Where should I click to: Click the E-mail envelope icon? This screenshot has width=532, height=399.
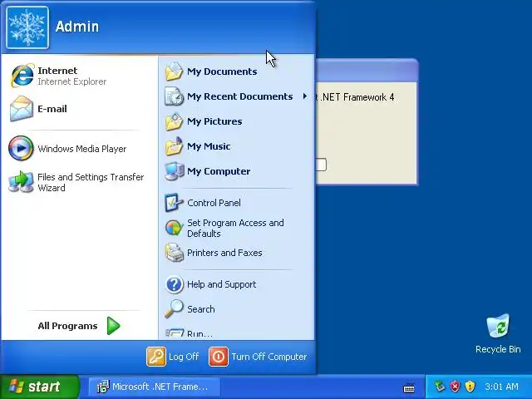pyautogui.click(x=22, y=109)
